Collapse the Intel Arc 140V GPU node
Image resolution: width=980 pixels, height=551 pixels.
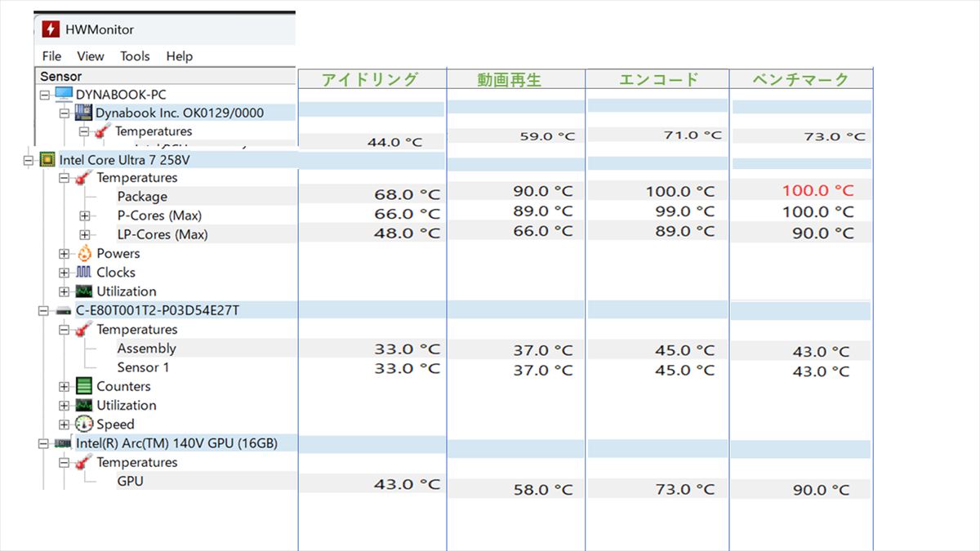[x=44, y=444]
